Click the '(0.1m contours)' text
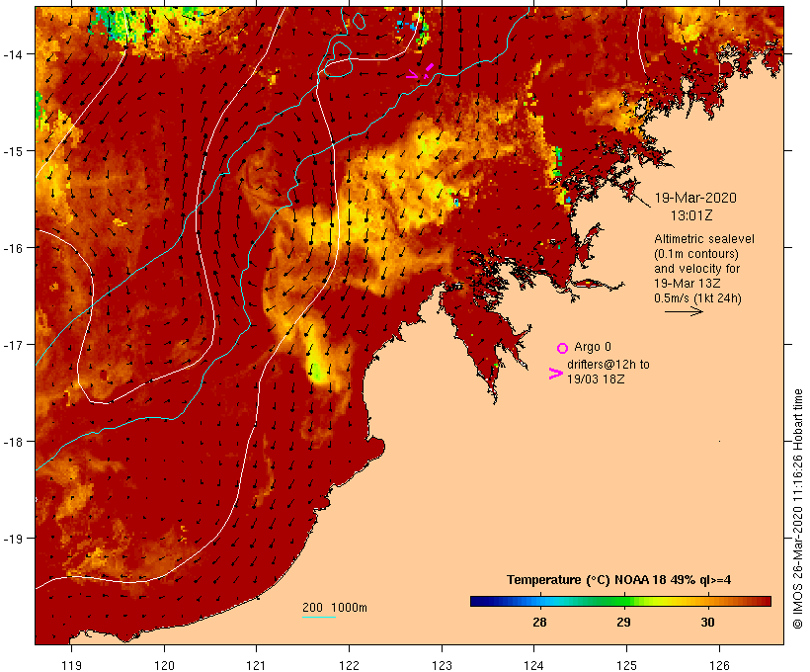The height and width of the screenshot is (672, 810). click(695, 254)
